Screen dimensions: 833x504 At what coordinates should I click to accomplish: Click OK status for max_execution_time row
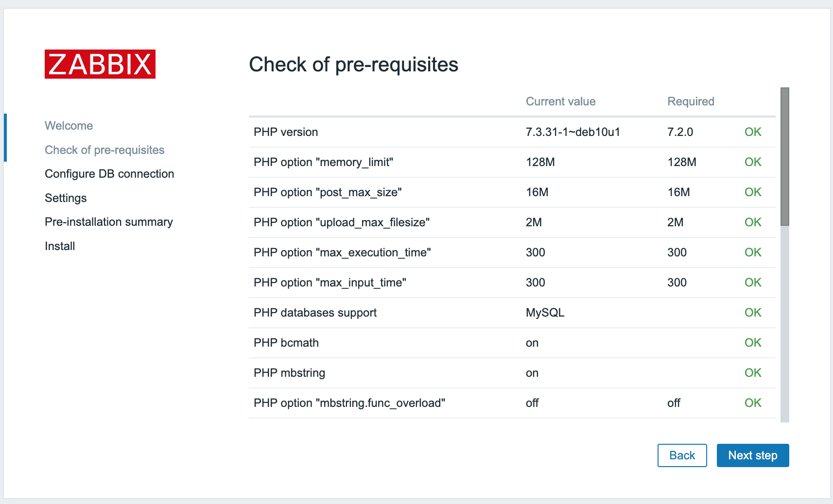[753, 252]
